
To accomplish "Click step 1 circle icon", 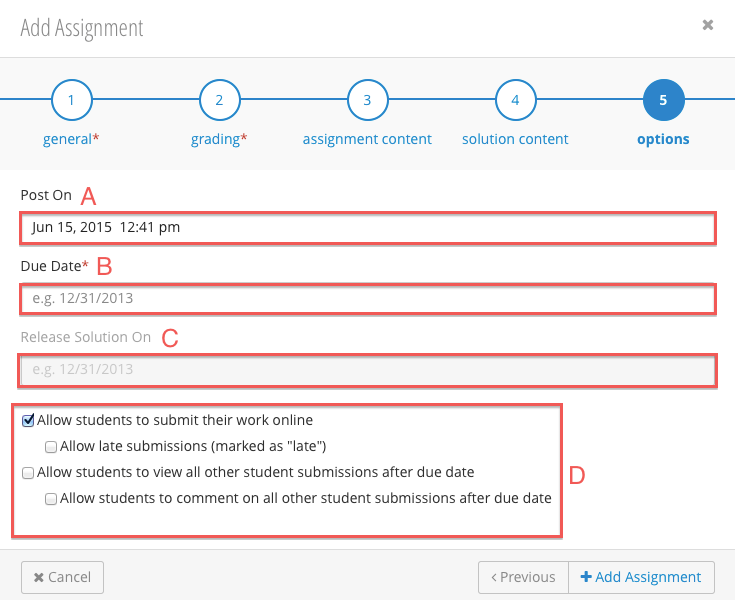I will pyautogui.click(x=71, y=100).
